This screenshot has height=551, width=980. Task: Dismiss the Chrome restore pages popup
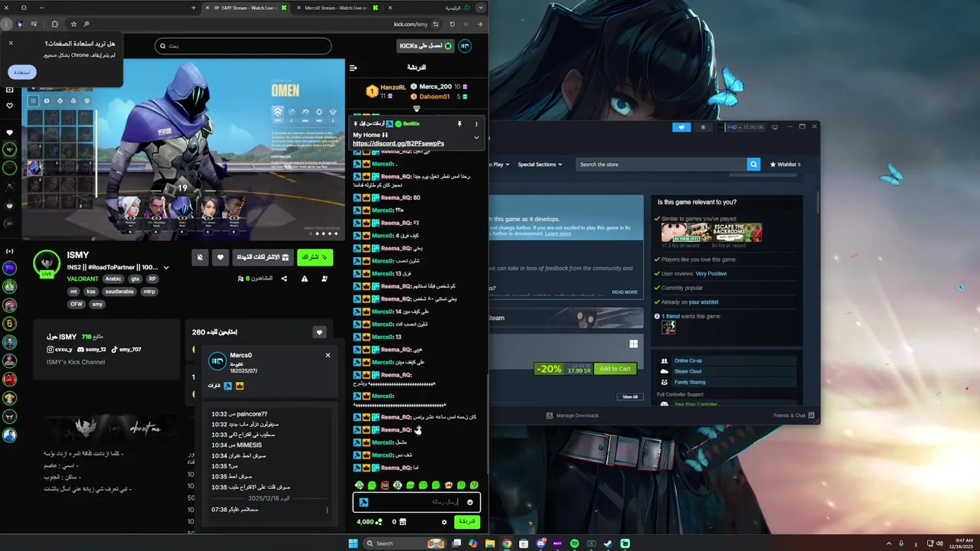click(11, 44)
